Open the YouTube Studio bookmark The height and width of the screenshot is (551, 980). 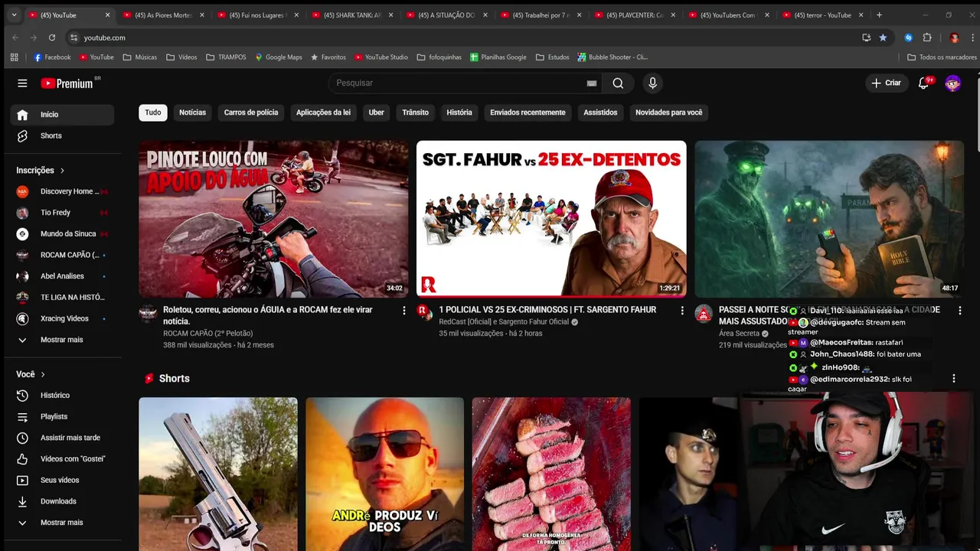tap(381, 57)
